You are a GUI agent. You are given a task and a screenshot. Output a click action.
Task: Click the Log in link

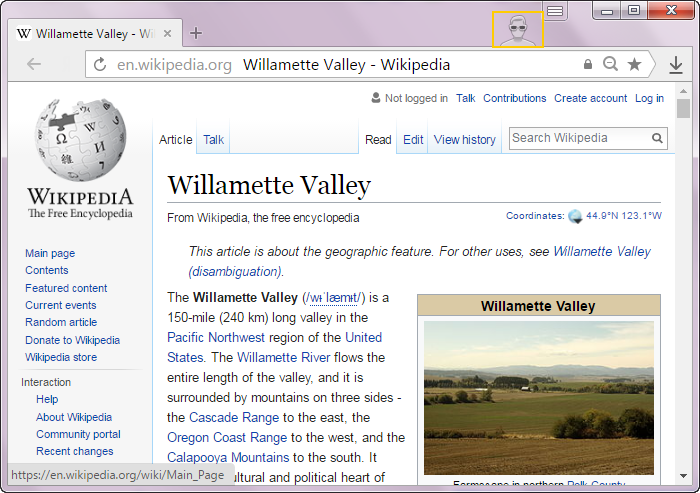tap(649, 98)
